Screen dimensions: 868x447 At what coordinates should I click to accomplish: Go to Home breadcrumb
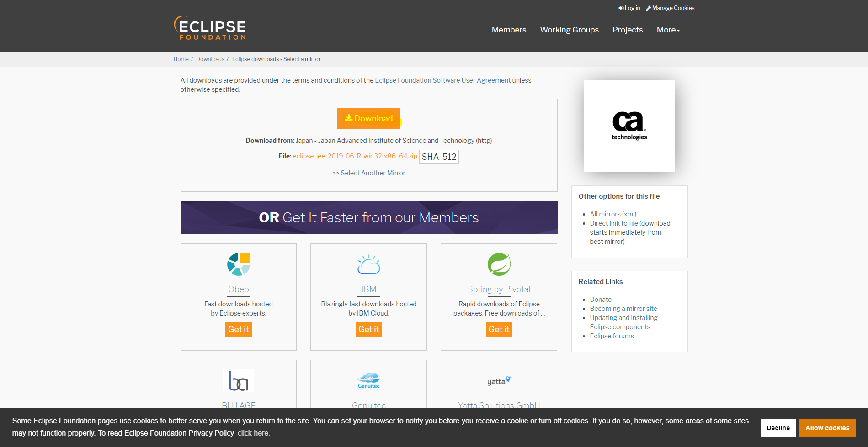pyautogui.click(x=181, y=59)
